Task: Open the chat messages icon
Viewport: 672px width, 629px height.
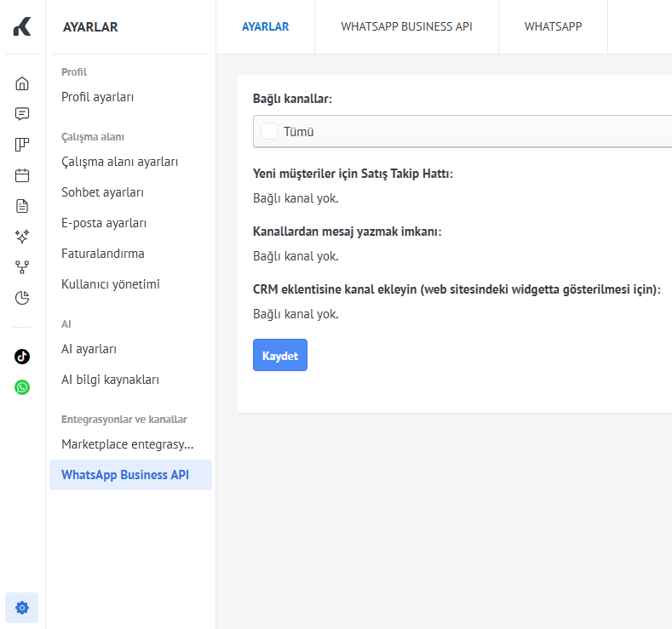Action: (22, 114)
